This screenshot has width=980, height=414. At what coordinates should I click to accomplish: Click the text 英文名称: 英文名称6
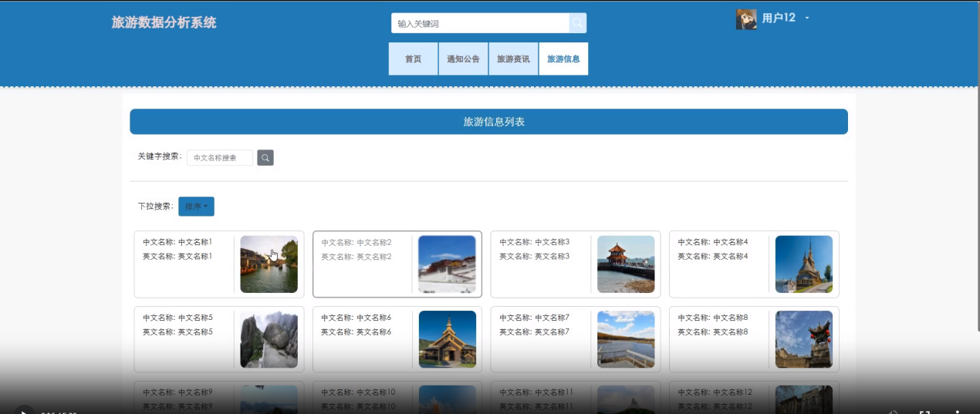point(357,332)
